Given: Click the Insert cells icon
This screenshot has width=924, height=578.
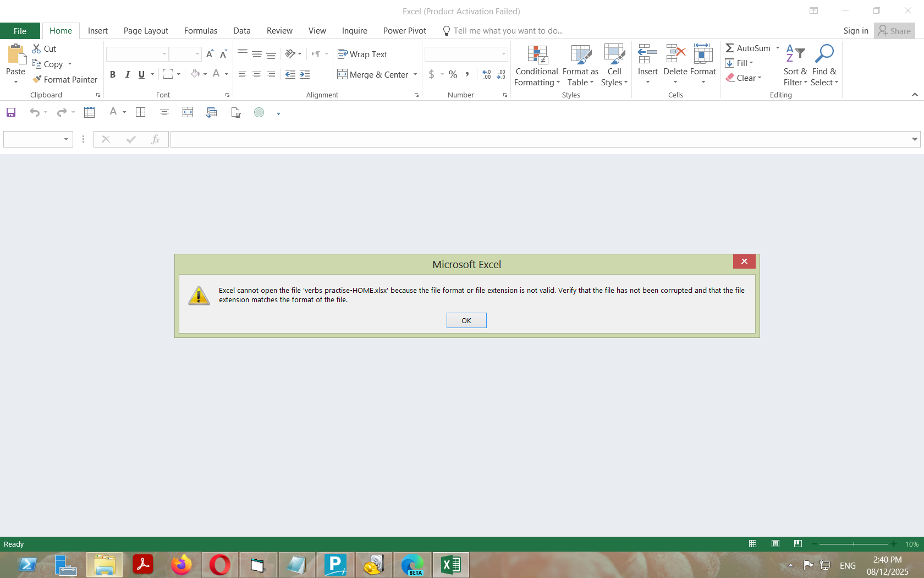Looking at the screenshot, I should click(x=648, y=53).
